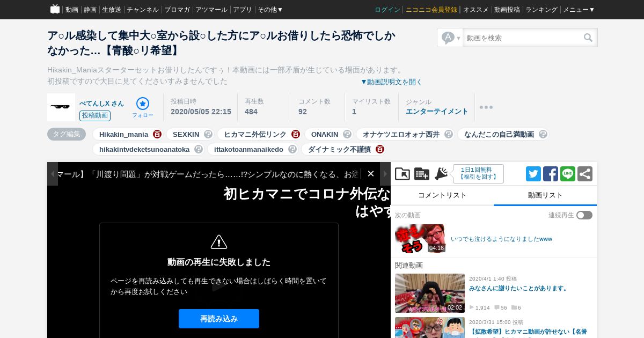
Task: Open the generic share icon
Action: pos(585,174)
